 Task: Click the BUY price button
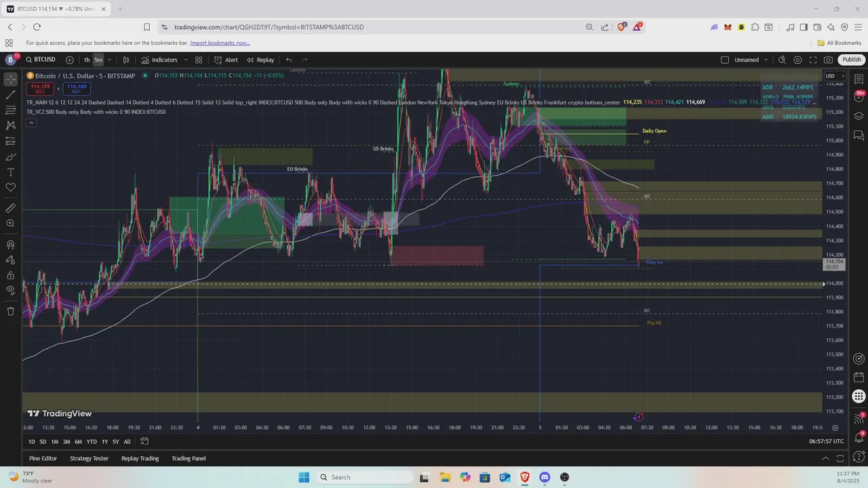tap(77, 88)
